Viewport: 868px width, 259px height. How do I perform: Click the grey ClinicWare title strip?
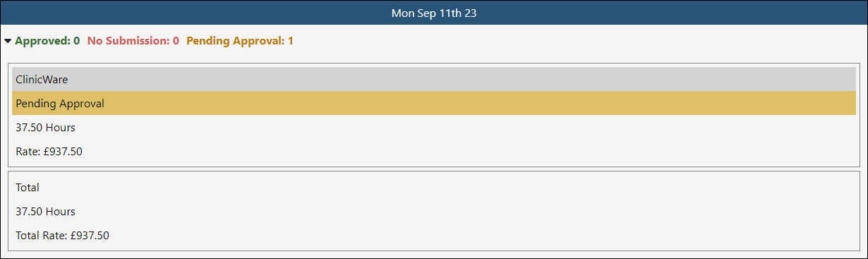pyautogui.click(x=434, y=79)
